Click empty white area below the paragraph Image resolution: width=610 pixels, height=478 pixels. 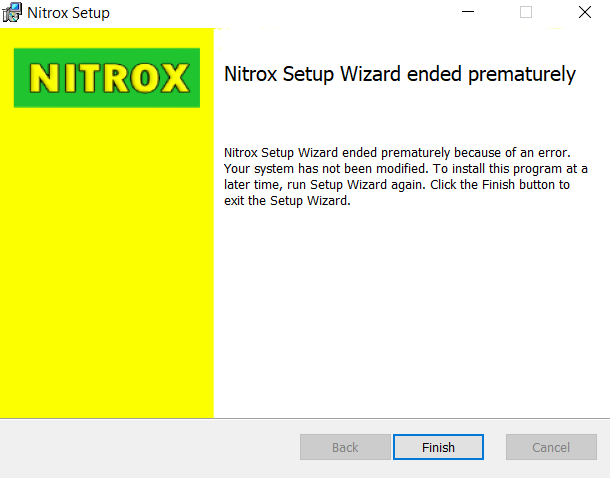[x=412, y=311]
